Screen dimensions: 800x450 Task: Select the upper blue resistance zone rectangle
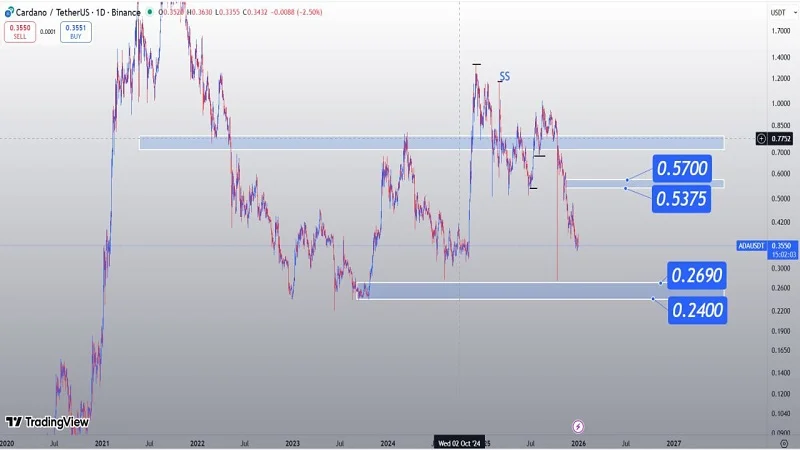point(430,143)
